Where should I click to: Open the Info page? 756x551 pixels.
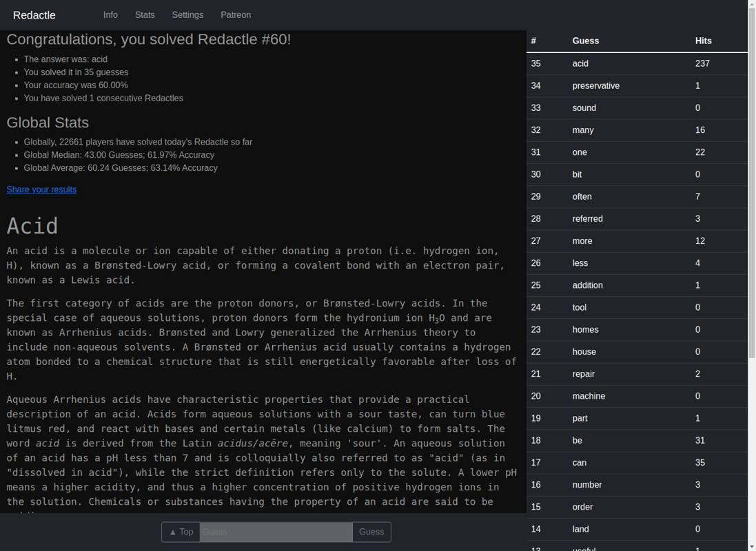click(110, 14)
